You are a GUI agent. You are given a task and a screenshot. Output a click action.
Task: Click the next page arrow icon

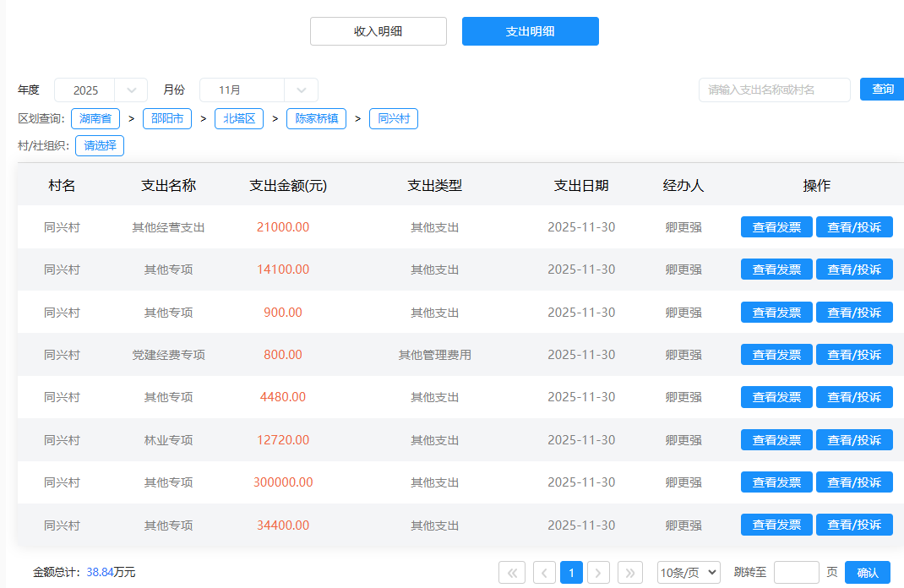point(598,573)
